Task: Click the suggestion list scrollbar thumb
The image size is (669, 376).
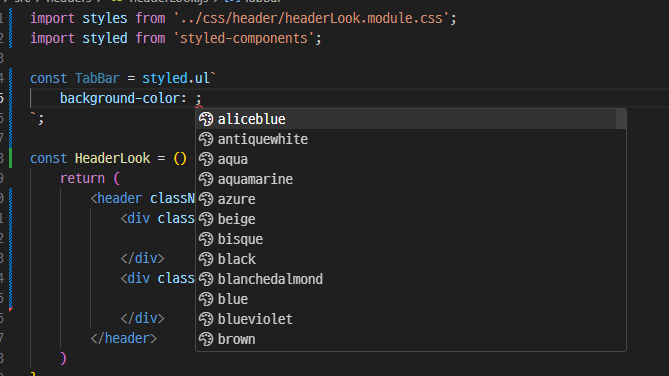Action: (x=621, y=119)
